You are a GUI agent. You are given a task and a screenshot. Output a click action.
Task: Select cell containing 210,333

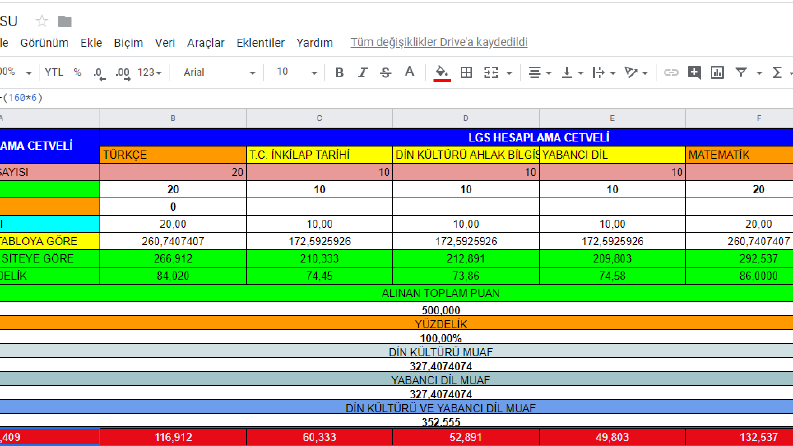[x=319, y=258]
